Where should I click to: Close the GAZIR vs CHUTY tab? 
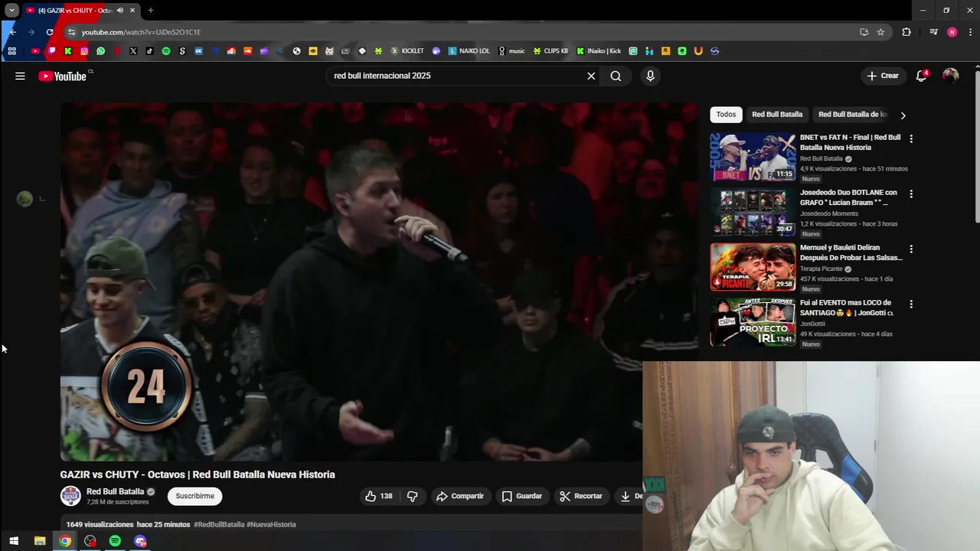[132, 11]
